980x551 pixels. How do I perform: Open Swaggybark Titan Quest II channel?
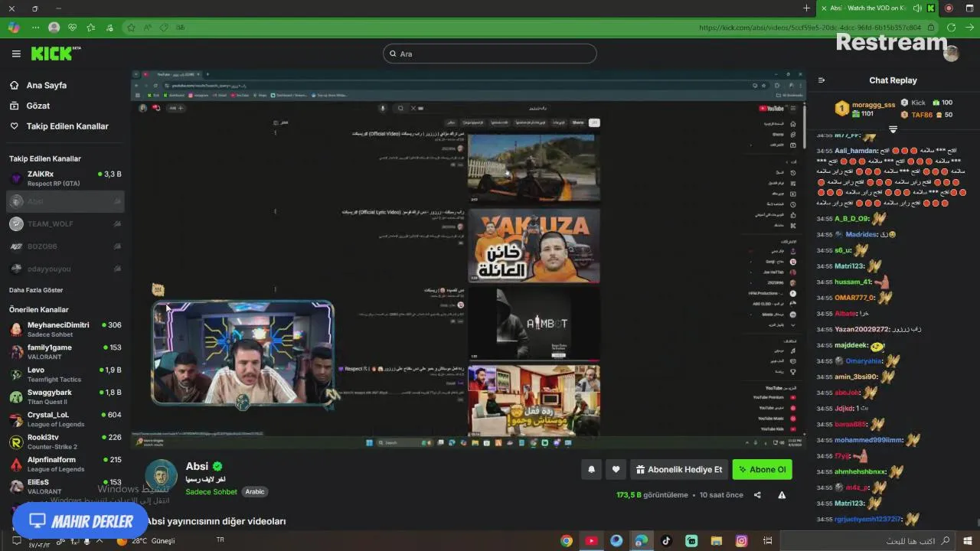(x=65, y=396)
